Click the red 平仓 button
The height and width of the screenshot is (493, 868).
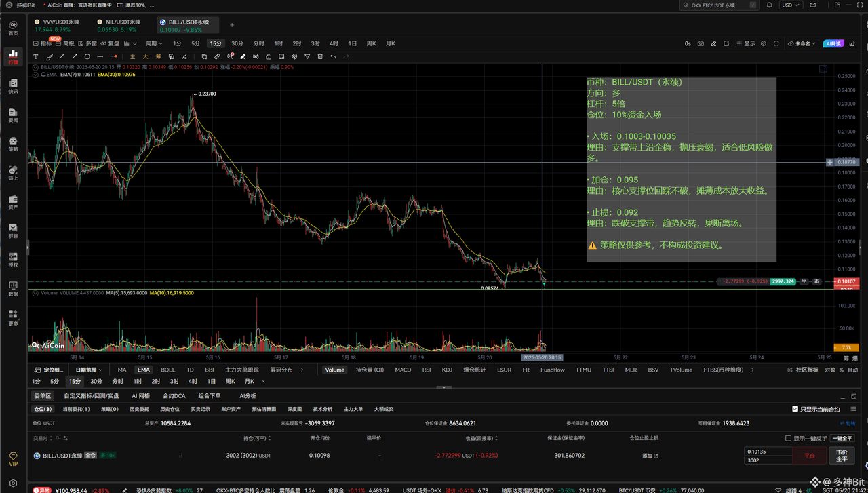click(x=810, y=456)
